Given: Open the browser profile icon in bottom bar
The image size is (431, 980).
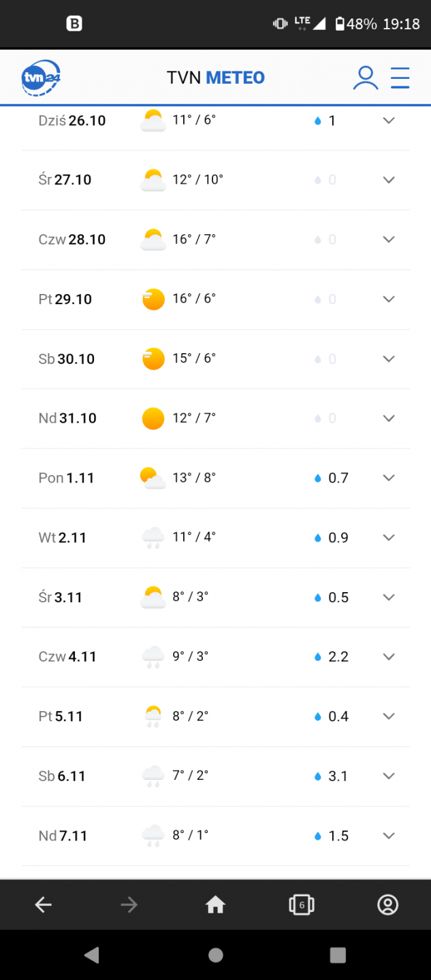Looking at the screenshot, I should coord(387,904).
